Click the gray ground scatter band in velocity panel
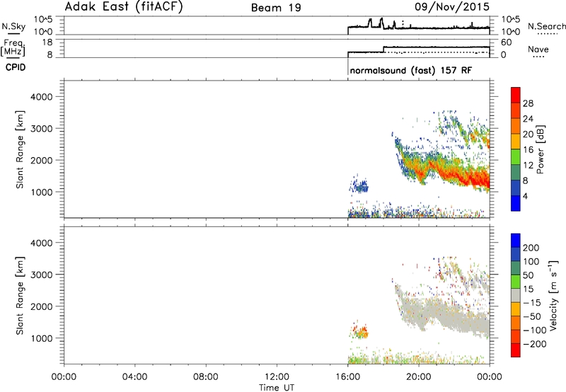This screenshot has height=392, width=566. click(x=444, y=314)
